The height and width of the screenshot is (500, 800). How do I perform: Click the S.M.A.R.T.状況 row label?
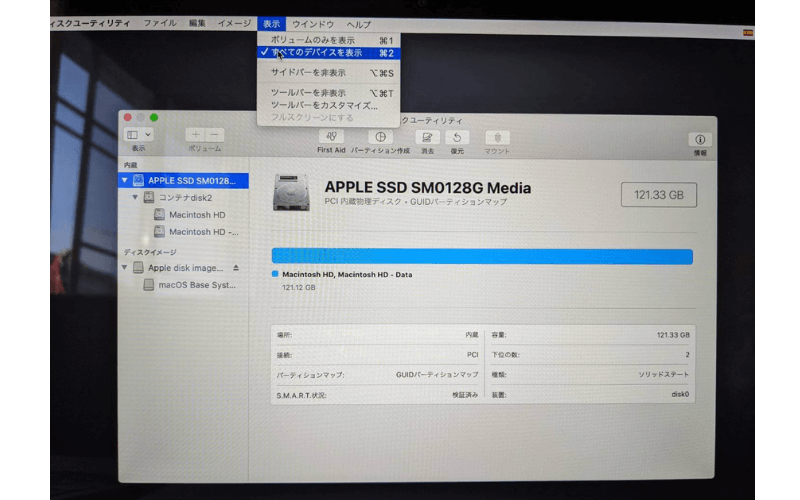coord(301,395)
